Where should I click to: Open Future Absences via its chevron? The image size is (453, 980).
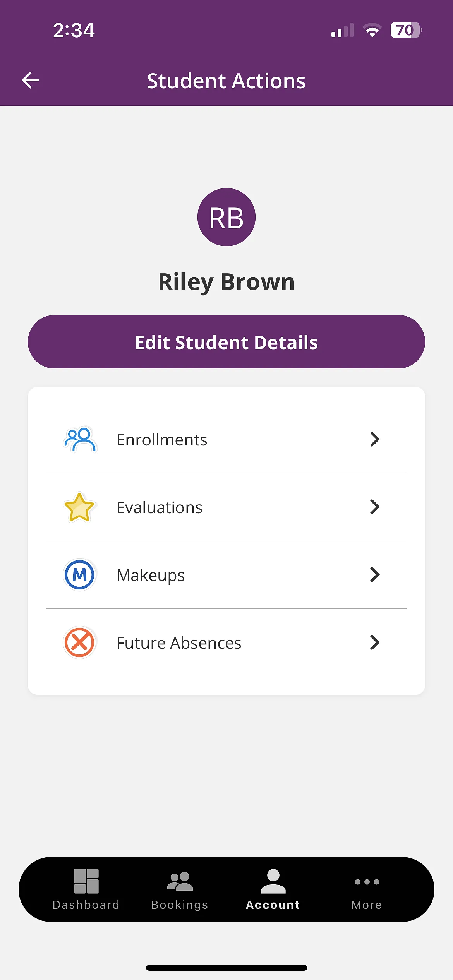(374, 642)
